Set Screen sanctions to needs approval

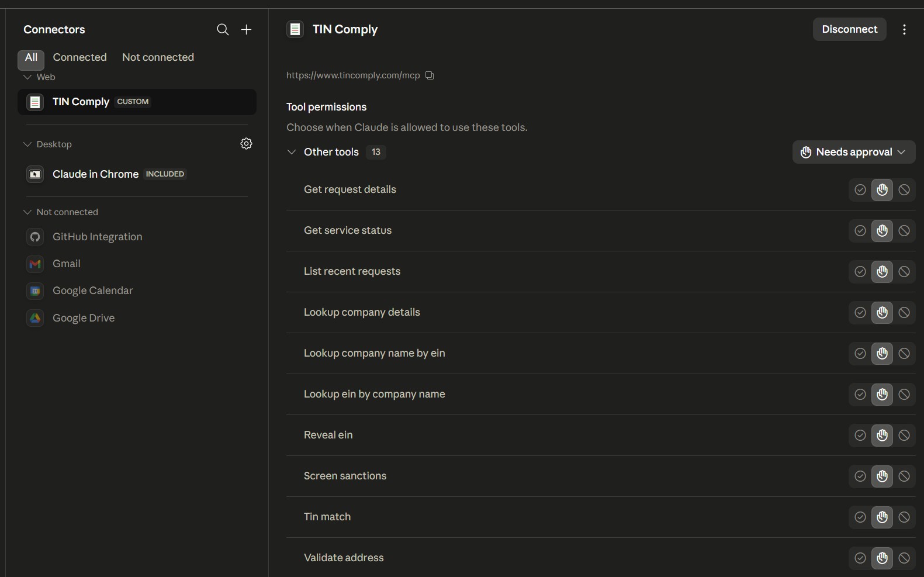tap(883, 476)
